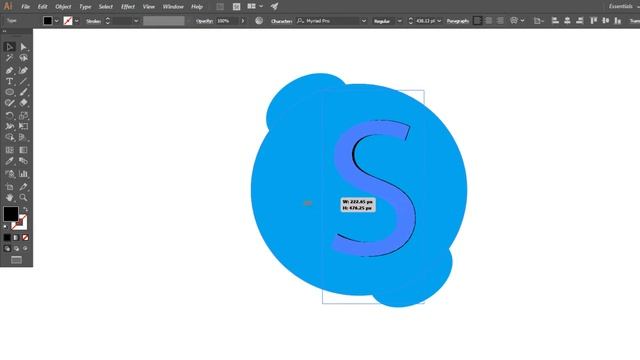Image resolution: width=640 pixels, height=360 pixels.
Task: Open the fill color dropdown arrow
Action: [57, 21]
